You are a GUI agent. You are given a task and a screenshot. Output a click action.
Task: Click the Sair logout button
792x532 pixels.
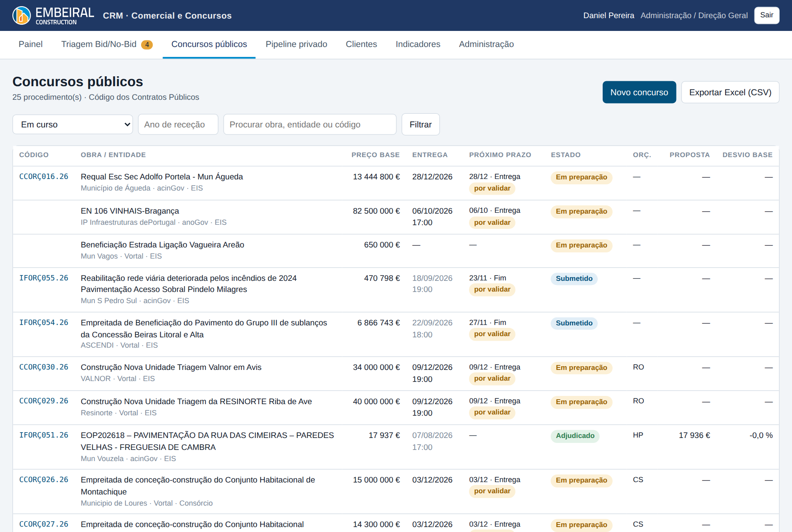click(x=766, y=15)
